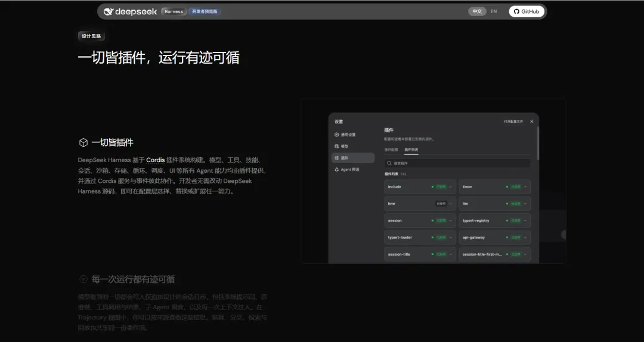This screenshot has width=644, height=342.
Task: Click the session-title plugin name
Action: pos(399,254)
